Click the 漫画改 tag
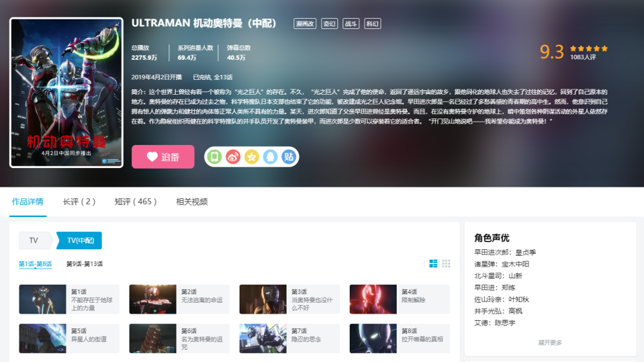644x362 pixels. pyautogui.click(x=305, y=24)
